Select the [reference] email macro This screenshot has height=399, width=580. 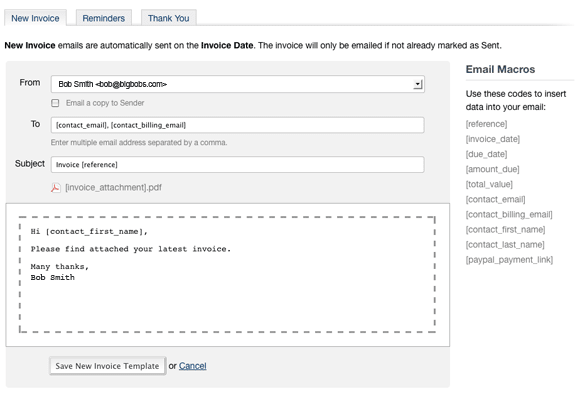[x=486, y=124]
